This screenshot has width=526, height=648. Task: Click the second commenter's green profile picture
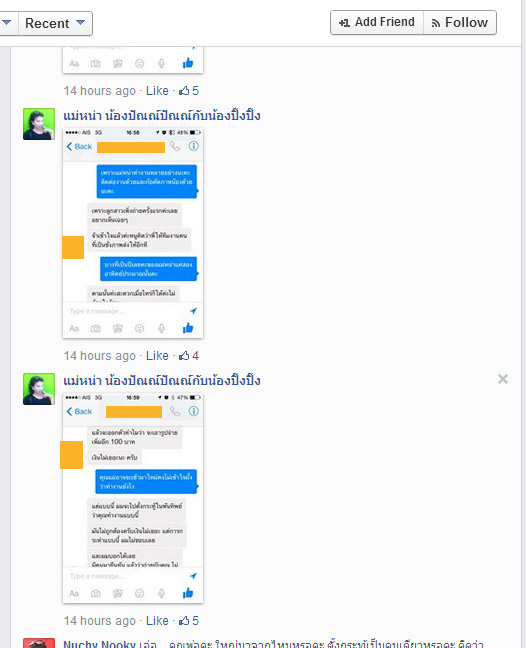(x=39, y=389)
